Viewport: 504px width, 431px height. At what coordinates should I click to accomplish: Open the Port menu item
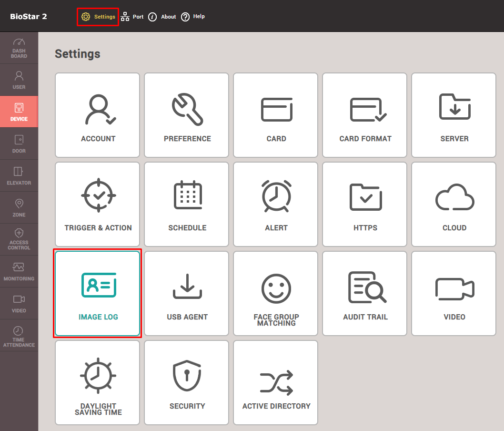point(132,17)
